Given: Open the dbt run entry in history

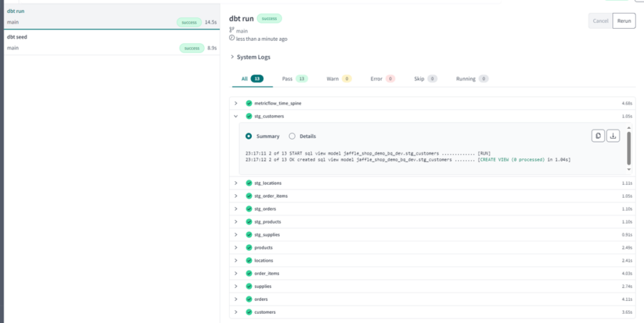Looking at the screenshot, I should [x=112, y=16].
